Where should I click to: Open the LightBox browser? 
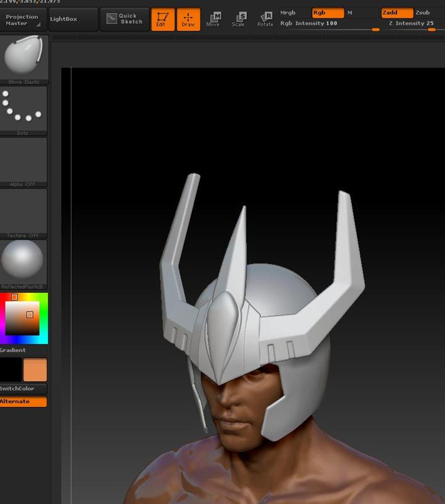(73, 20)
